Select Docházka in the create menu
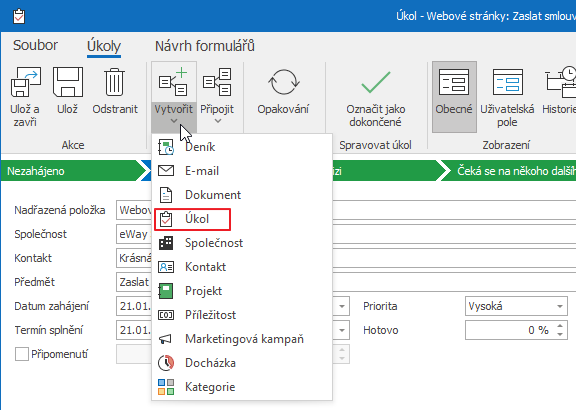The image size is (576, 410). click(242, 363)
